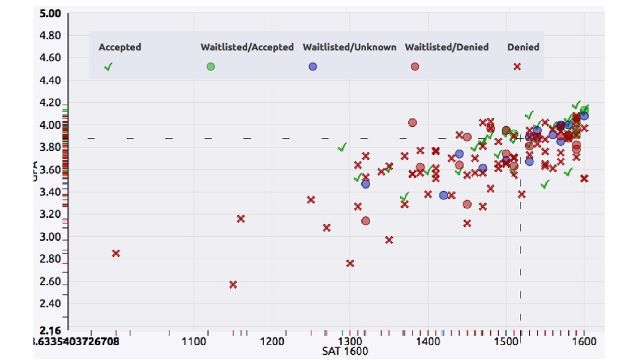Image resolution: width=644 pixels, height=362 pixels.
Task: Pick the accepted checkmark near SAT 1370, GPA 3.36
Action: [x=405, y=197]
